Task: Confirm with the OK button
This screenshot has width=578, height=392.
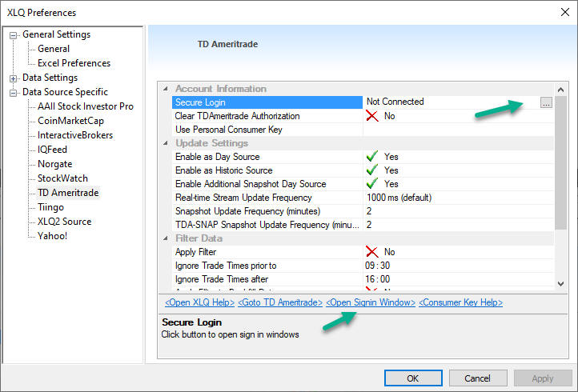Action: [x=413, y=378]
